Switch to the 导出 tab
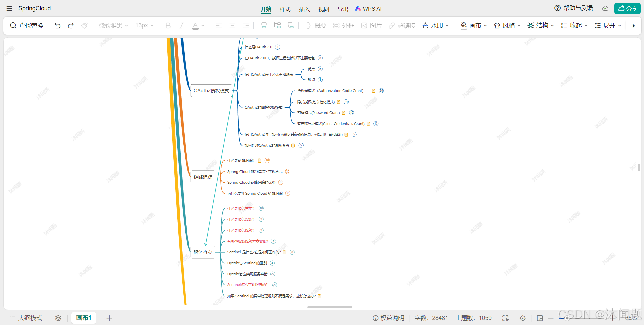644x325 pixels. pyautogui.click(x=343, y=9)
